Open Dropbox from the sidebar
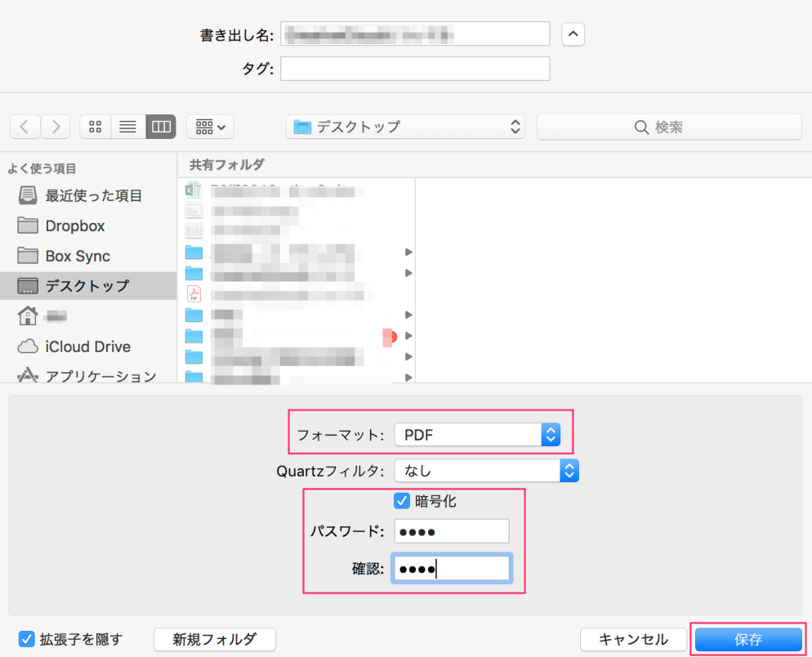The width and height of the screenshot is (812, 657). coord(74,226)
